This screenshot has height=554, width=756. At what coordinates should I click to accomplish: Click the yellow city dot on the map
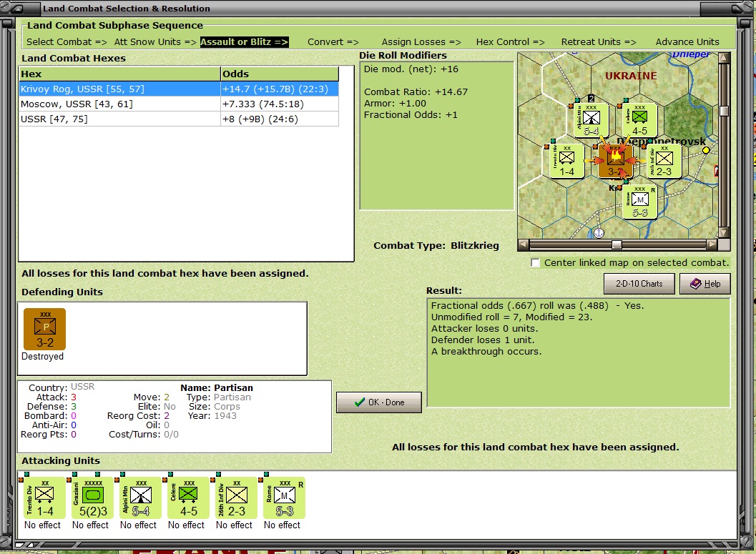706,150
